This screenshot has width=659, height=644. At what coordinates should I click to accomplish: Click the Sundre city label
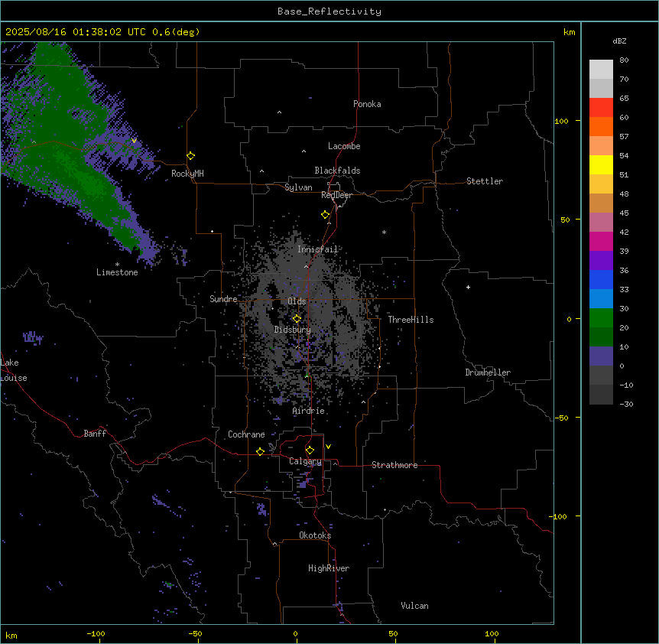point(223,299)
